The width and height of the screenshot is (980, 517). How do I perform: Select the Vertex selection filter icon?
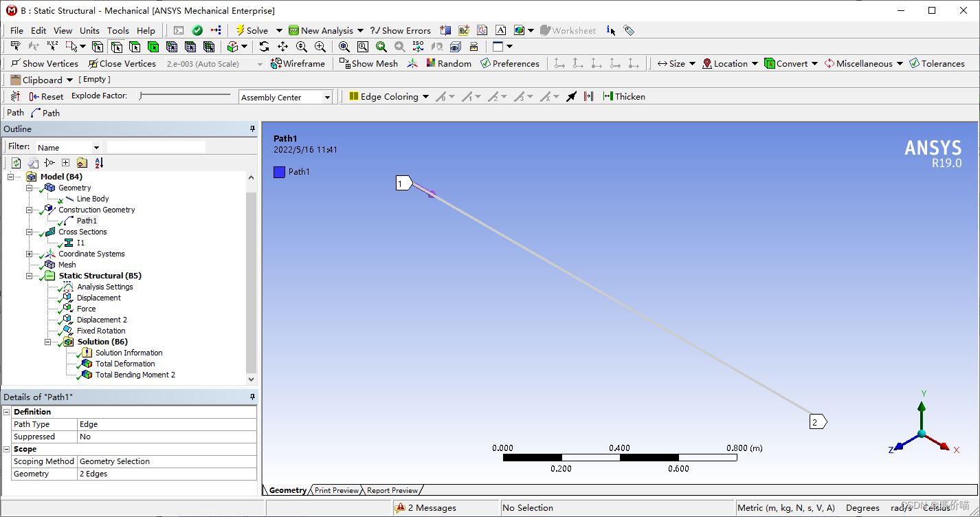[98, 47]
